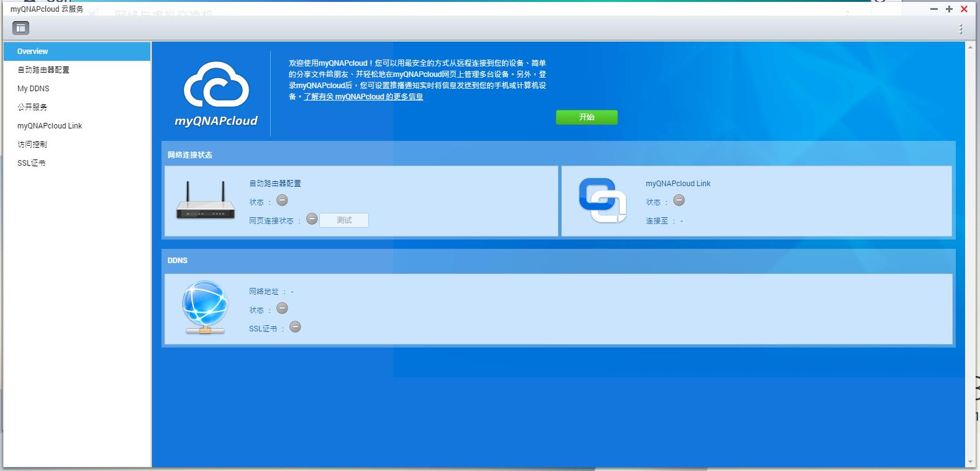Viewport: 980px width, 471px height.
Task: Click the scrollbar down arrow
Action: 971,462
